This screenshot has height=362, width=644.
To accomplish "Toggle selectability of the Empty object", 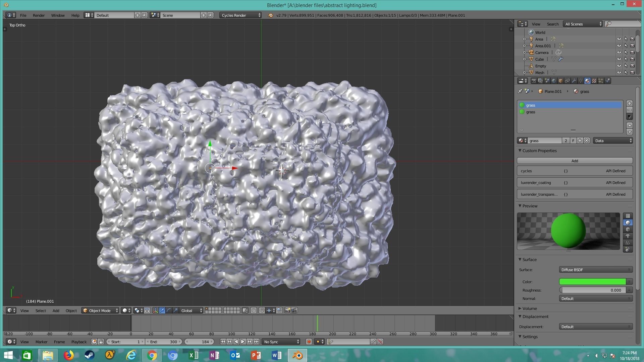I will click(x=626, y=66).
